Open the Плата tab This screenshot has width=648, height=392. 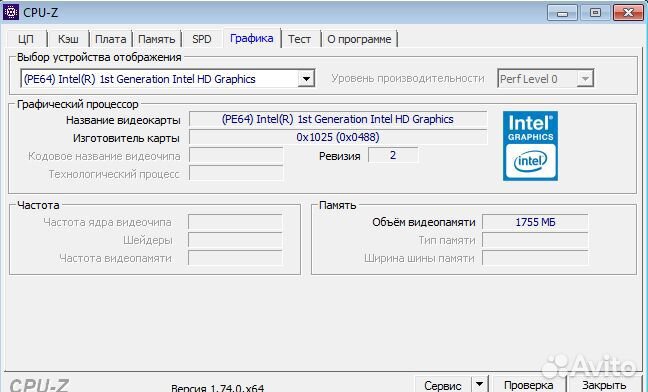[111, 39]
